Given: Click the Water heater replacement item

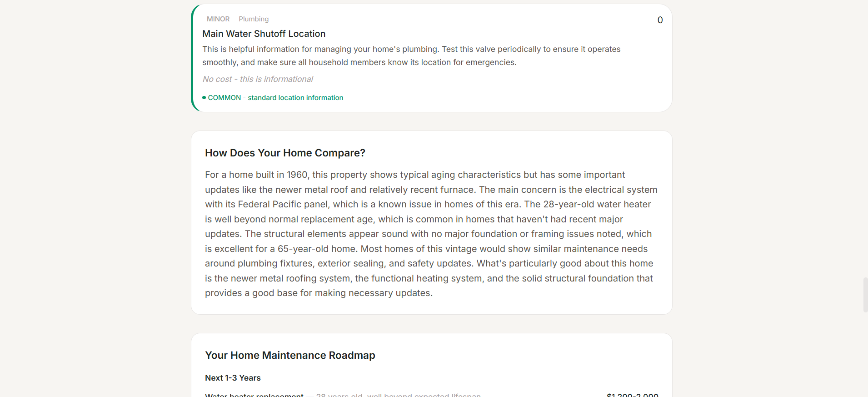Looking at the screenshot, I should pos(254,395).
